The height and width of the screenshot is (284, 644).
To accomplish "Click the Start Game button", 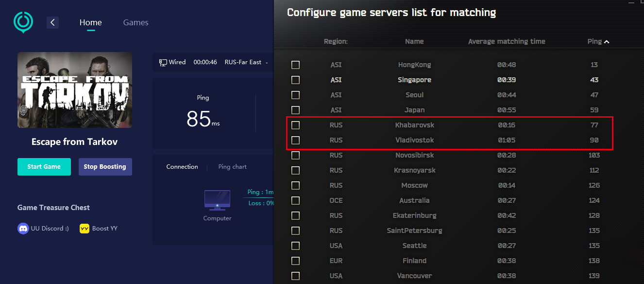I will [44, 167].
